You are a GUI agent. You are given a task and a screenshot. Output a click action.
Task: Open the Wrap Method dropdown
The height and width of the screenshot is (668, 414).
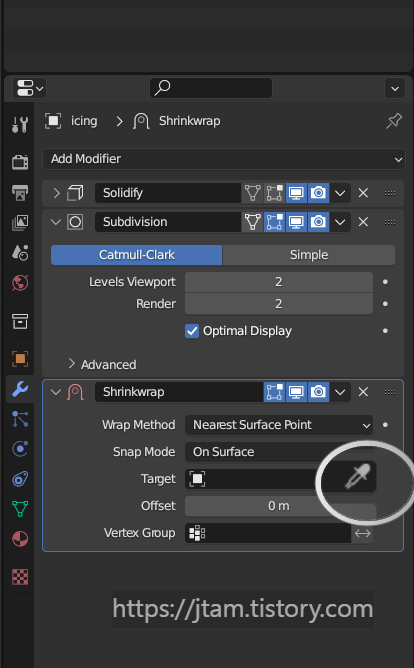click(279, 425)
